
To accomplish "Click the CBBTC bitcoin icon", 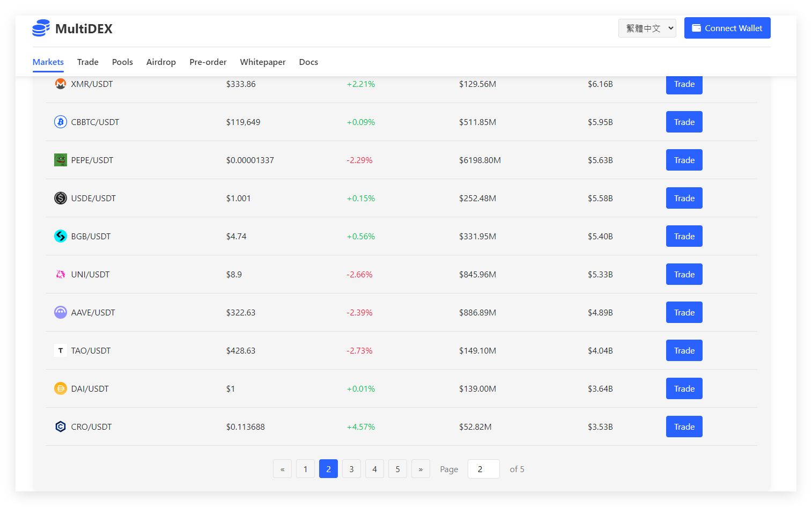I will click(x=61, y=122).
